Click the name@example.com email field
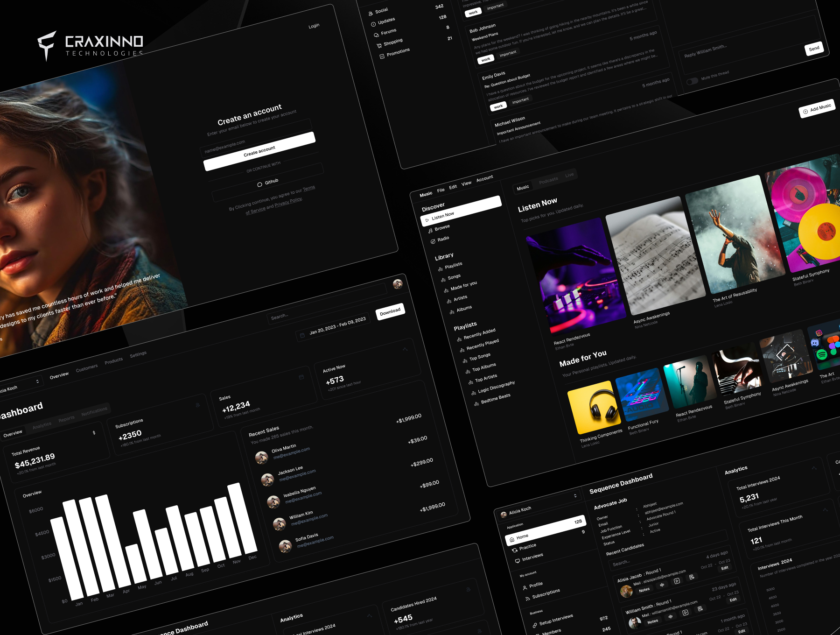840x635 pixels. 257,138
